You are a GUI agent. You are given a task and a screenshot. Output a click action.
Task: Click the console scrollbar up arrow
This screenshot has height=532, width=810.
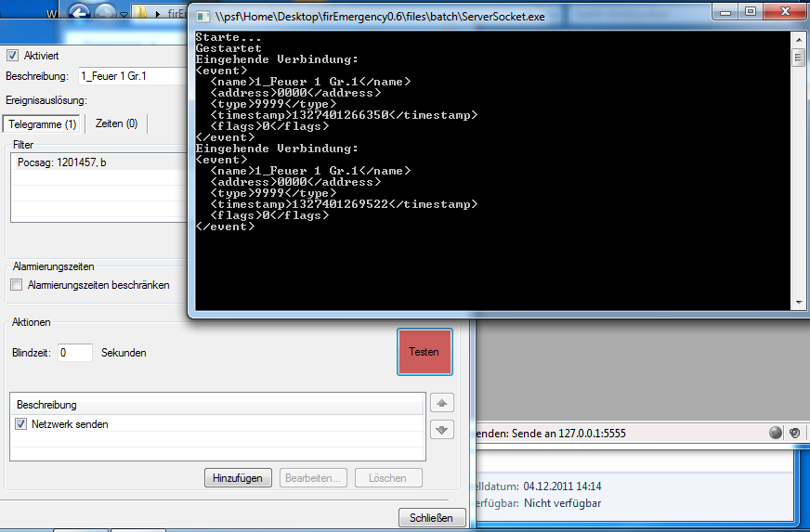click(798, 39)
